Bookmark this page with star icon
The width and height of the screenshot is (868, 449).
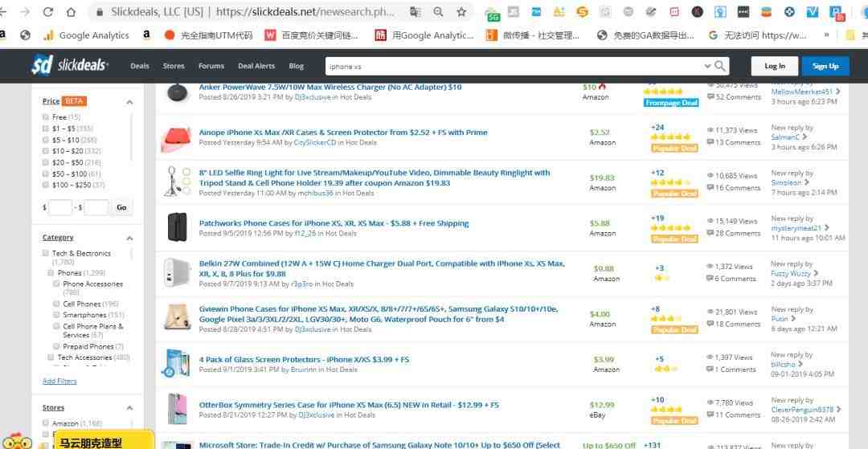point(461,11)
